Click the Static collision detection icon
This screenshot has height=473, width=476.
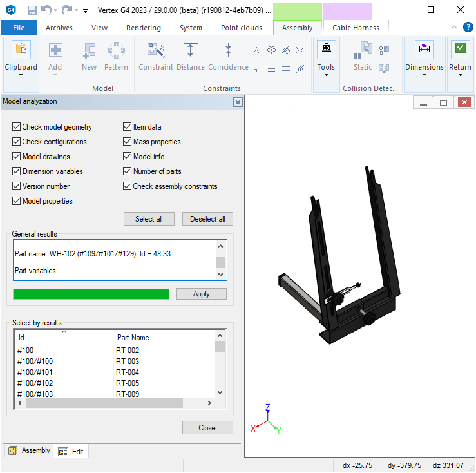364,52
